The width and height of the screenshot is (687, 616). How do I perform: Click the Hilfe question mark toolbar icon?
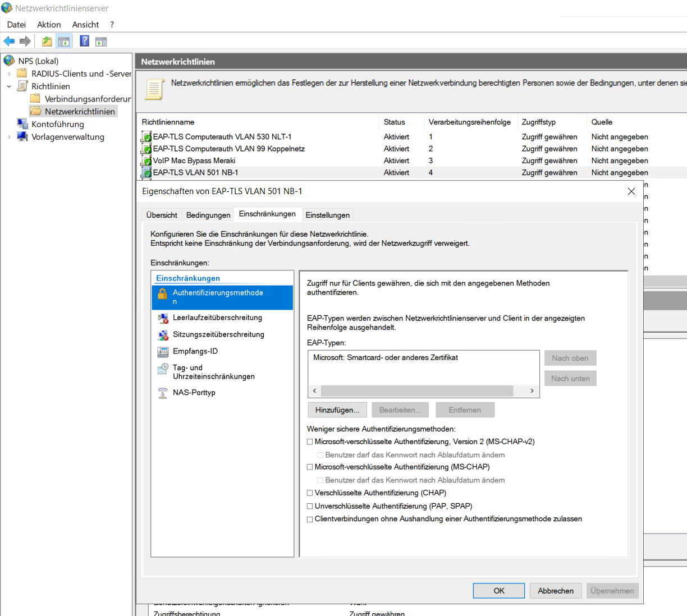click(84, 40)
